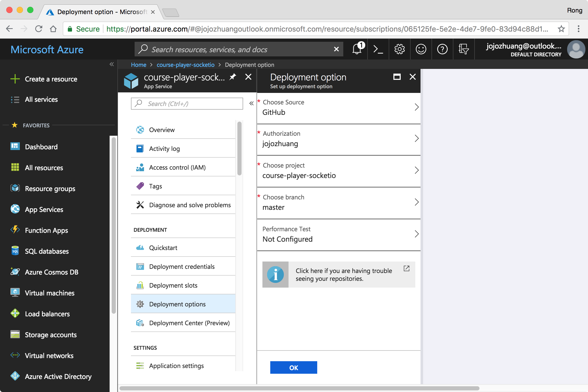The image size is (588, 392).
Task: Go to Home breadcrumb link
Action: click(x=139, y=65)
